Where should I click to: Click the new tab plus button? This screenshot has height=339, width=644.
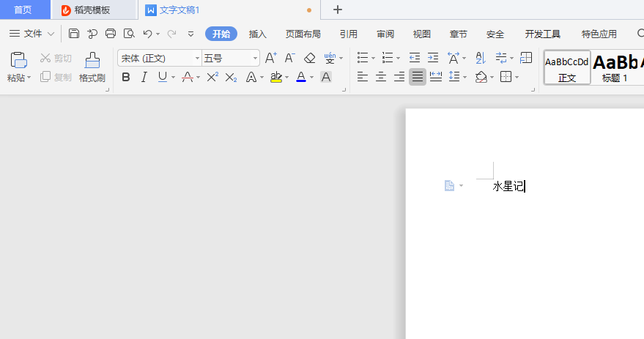click(x=338, y=10)
